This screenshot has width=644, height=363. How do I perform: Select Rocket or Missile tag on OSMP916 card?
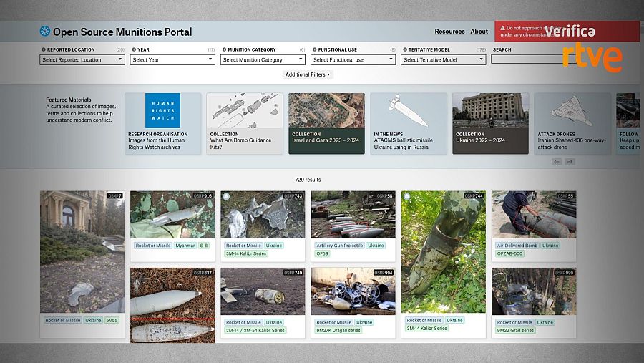(153, 246)
